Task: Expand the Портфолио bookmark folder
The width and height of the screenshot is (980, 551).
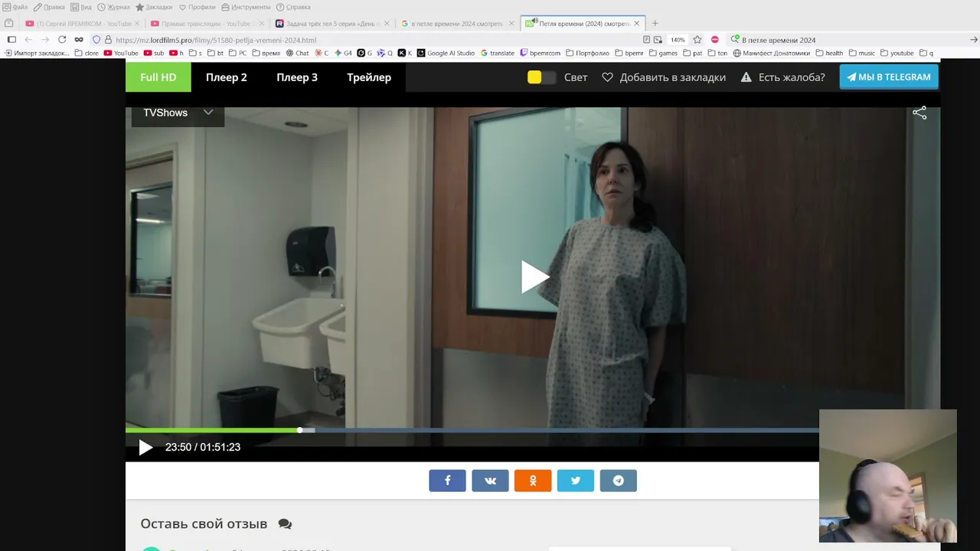Action: click(x=587, y=54)
